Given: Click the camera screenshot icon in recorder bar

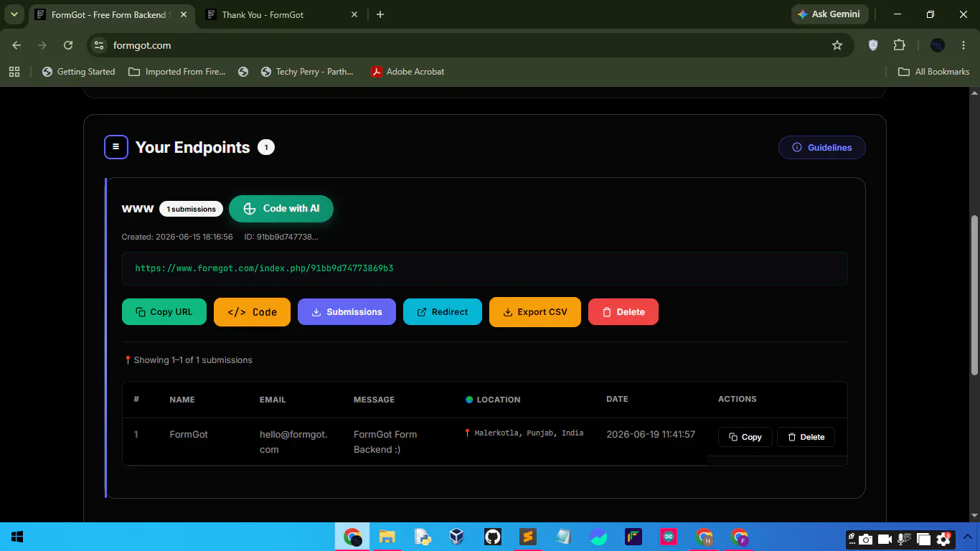Looking at the screenshot, I should click(x=866, y=539).
